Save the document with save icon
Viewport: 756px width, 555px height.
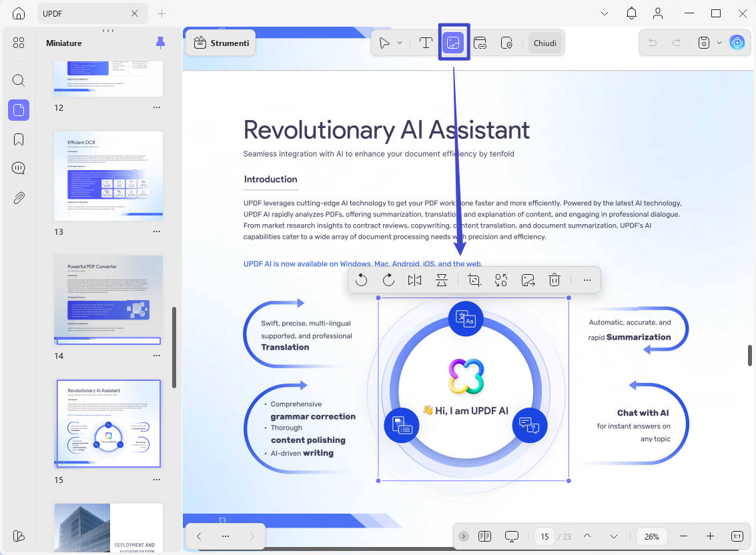coord(703,43)
